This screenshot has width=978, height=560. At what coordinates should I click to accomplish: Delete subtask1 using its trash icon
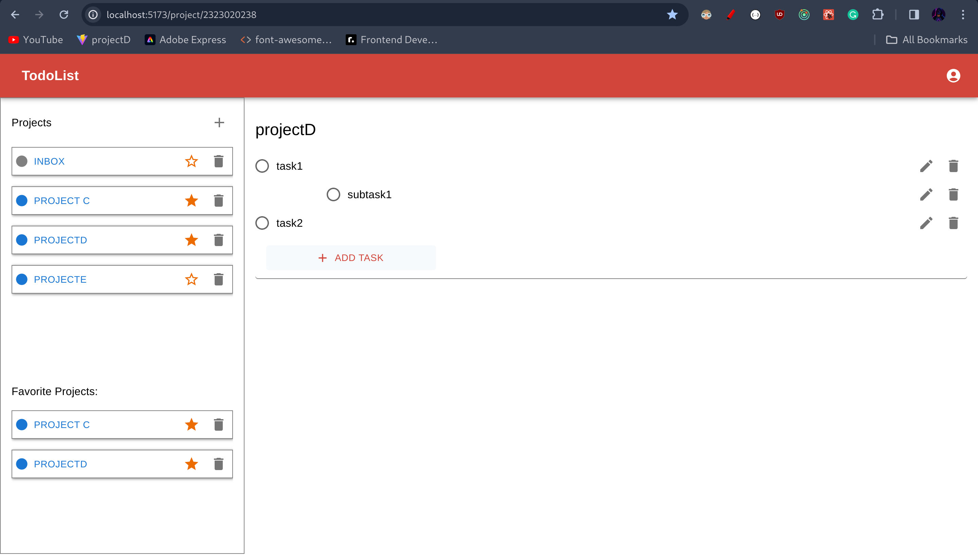coord(953,194)
